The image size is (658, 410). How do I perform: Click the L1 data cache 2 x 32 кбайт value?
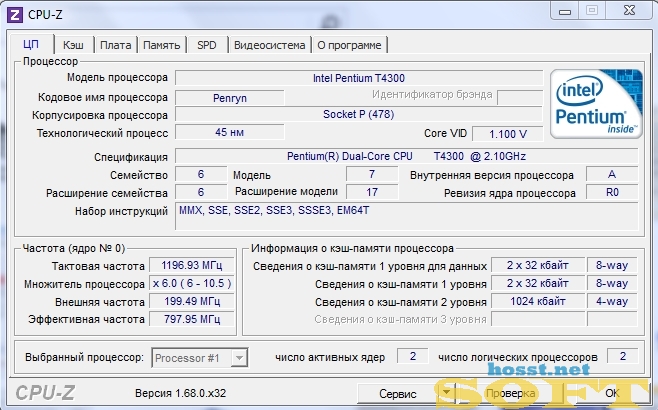[538, 265]
